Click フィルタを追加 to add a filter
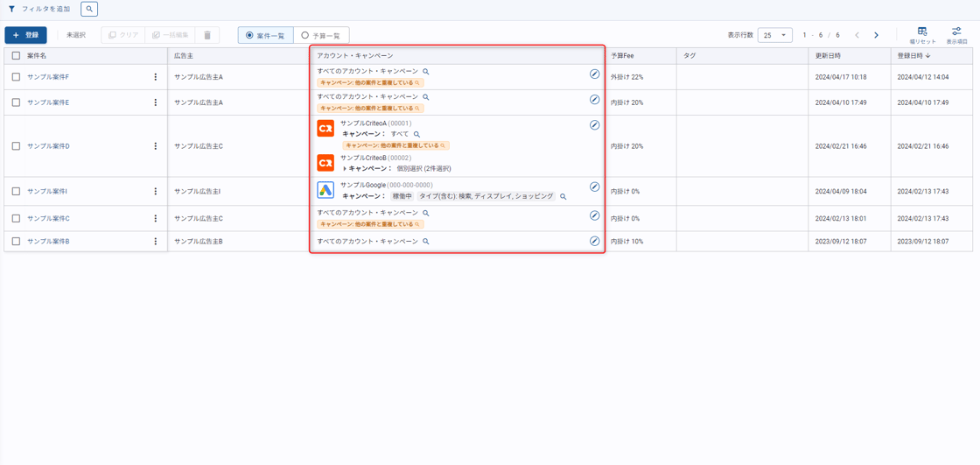 click(x=45, y=9)
